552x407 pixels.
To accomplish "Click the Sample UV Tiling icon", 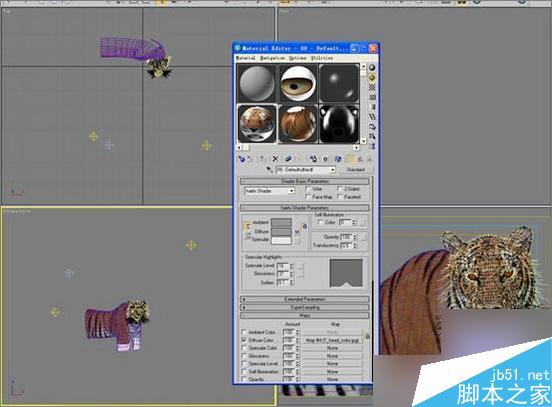I will tap(372, 97).
